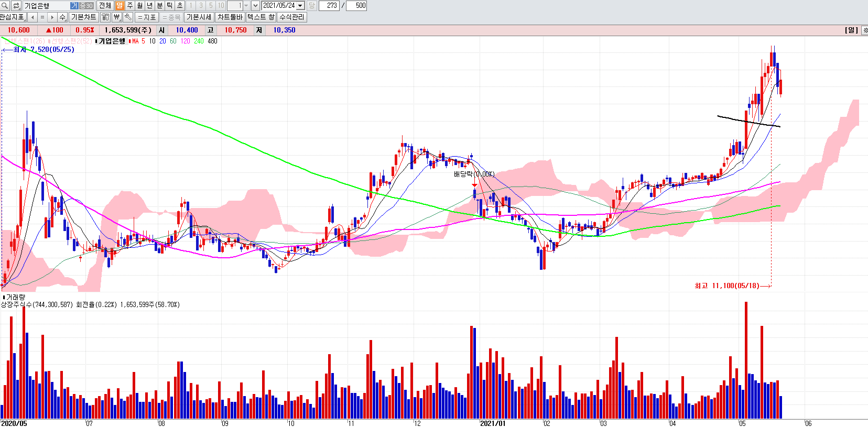Click the ▲100 price change value
The width and height of the screenshot is (868, 427).
tap(55, 30)
